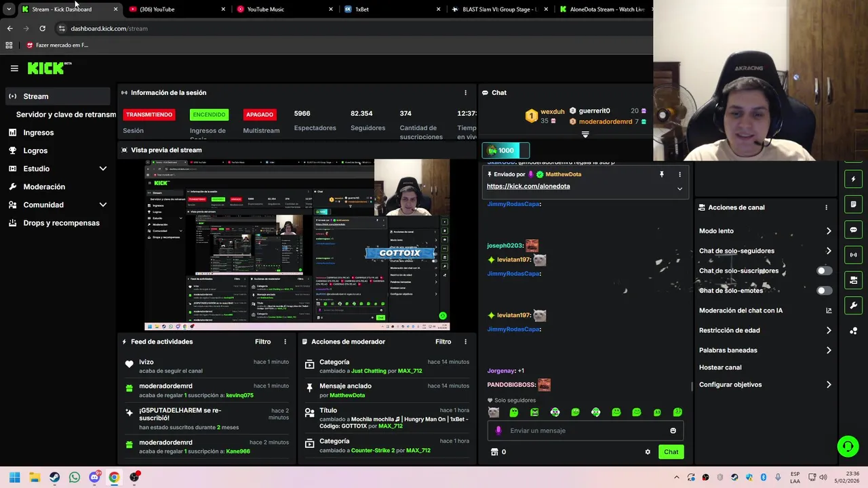Open Drops y recompensas in sidebar
This screenshot has height=488, width=868.
61,223
